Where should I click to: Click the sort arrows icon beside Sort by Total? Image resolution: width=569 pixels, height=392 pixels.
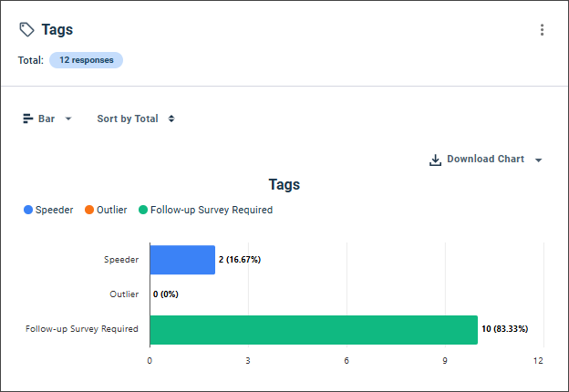(x=171, y=119)
